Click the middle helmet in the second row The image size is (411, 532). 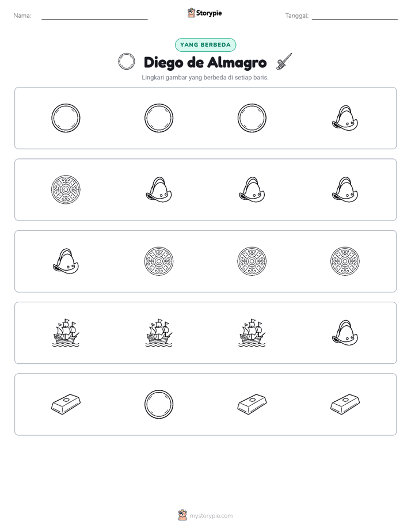pos(252,189)
